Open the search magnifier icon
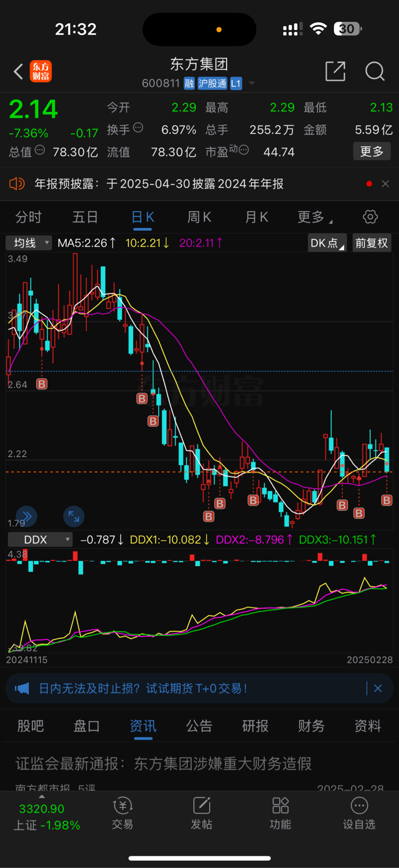 tap(375, 71)
